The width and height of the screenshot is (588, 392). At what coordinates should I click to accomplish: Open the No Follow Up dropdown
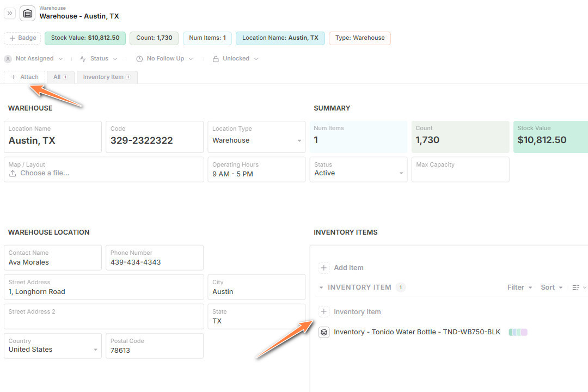point(164,58)
